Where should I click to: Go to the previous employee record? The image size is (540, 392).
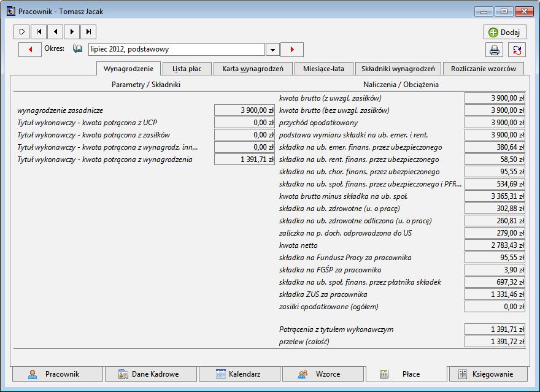tap(55, 32)
